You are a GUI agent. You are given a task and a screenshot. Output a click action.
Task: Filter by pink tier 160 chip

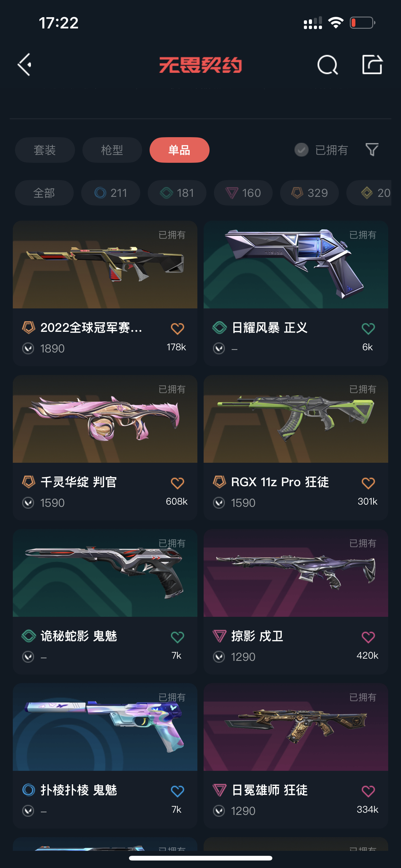pos(243,193)
